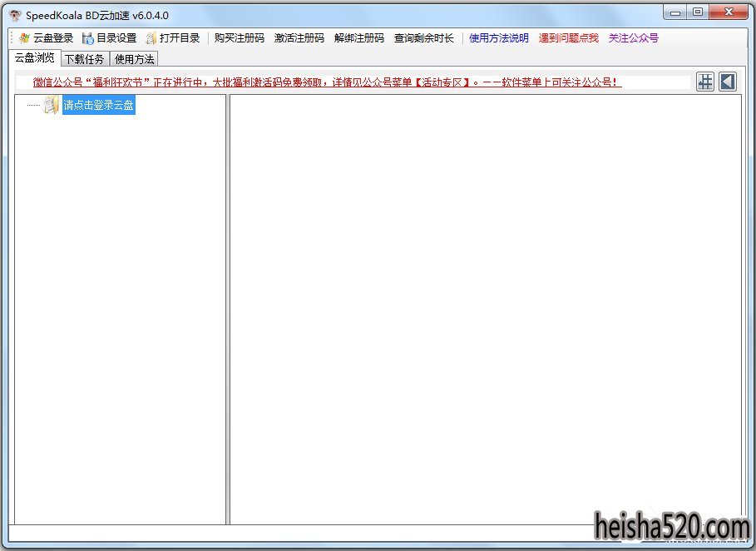Click the SpeedKoala koala icon in title bar

tap(16, 15)
